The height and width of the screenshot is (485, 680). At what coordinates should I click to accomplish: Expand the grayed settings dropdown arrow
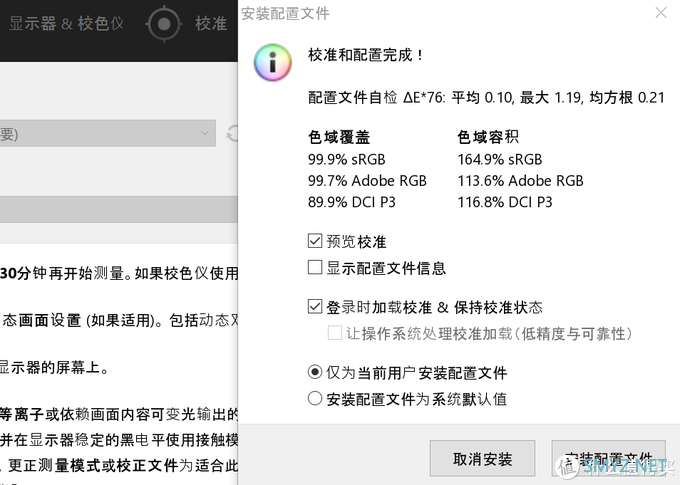point(204,133)
